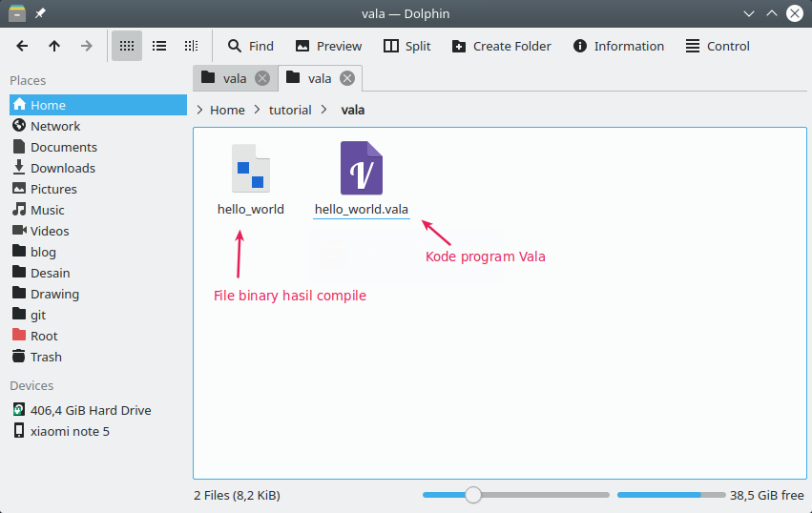Image resolution: width=812 pixels, height=513 pixels.
Task: Open the Control menu
Action: point(718,46)
